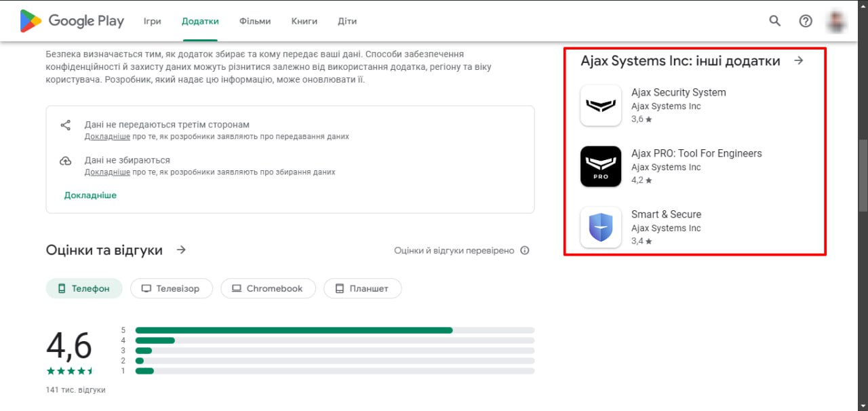This screenshot has height=411, width=868.
Task: Click Докладніше about data collection declarations
Action: [x=107, y=172]
